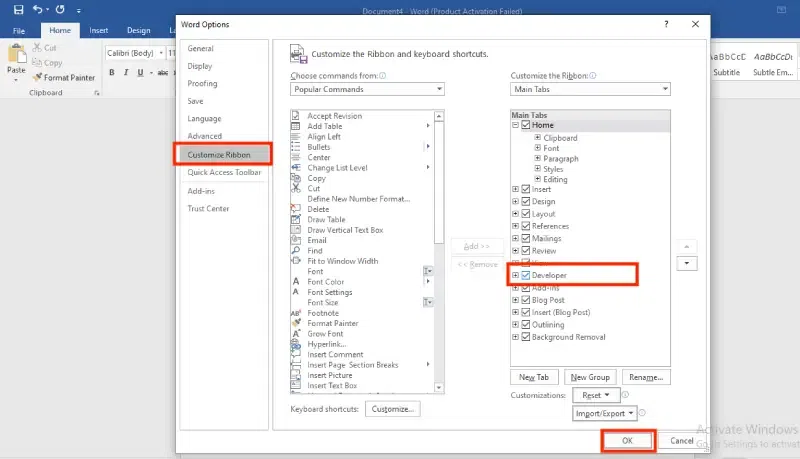This screenshot has width=800, height=459.
Task: Click the Move Down arrow button for ribbon tabs
Action: [687, 264]
